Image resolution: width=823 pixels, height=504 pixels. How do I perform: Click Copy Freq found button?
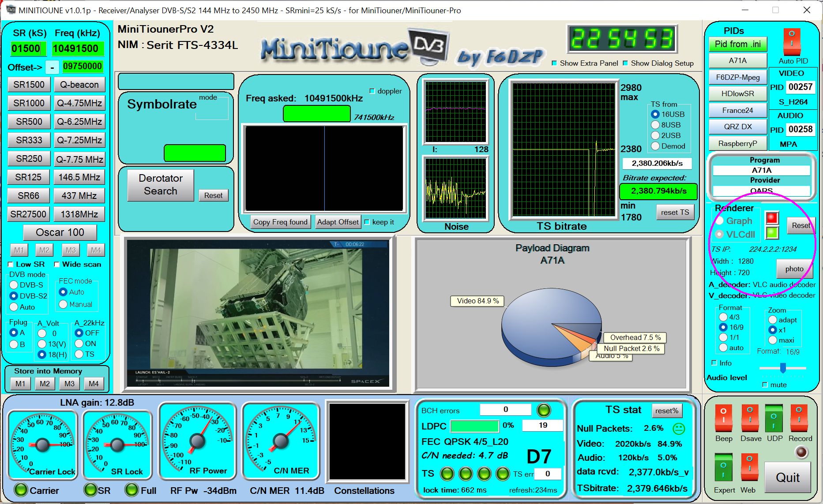[x=281, y=222]
